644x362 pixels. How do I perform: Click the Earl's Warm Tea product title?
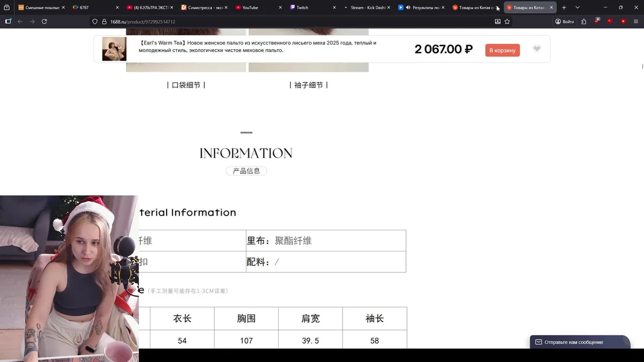258,46
